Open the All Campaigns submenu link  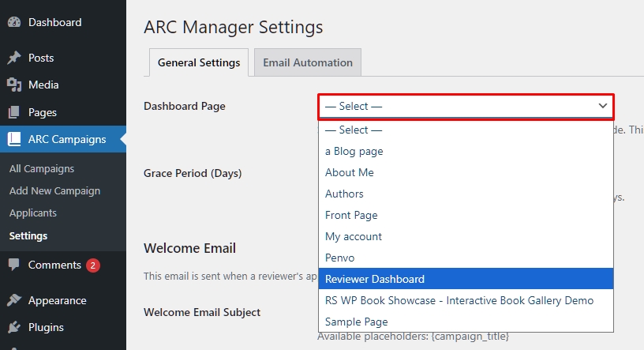42,168
